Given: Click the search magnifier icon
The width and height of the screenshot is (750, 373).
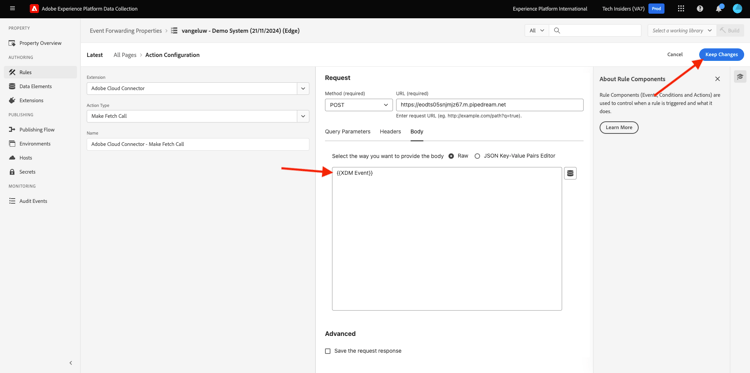Looking at the screenshot, I should 557,31.
